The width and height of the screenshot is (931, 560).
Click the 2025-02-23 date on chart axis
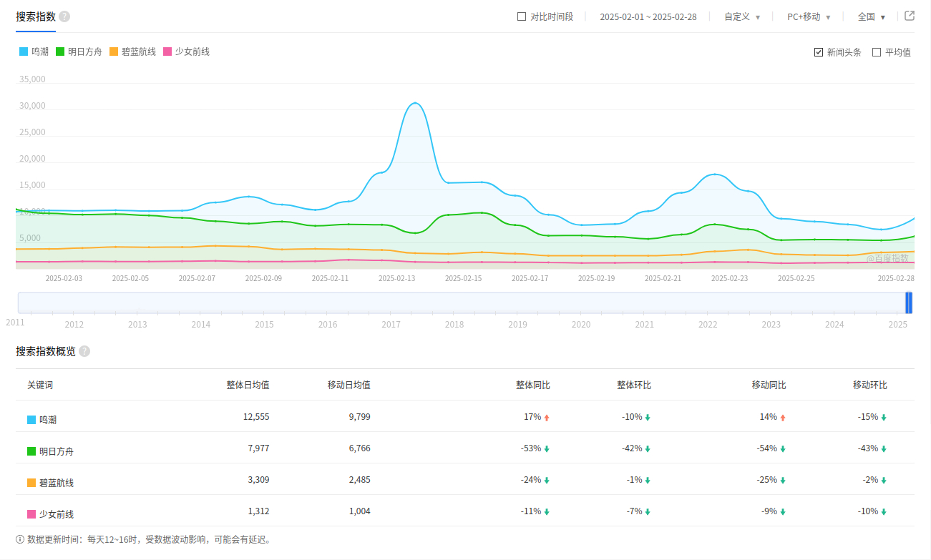pyautogui.click(x=729, y=278)
